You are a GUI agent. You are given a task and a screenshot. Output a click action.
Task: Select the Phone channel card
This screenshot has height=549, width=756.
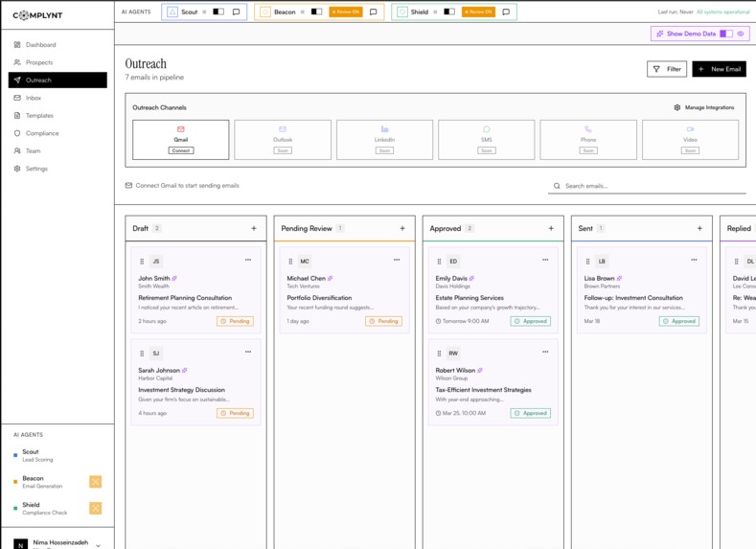point(588,140)
